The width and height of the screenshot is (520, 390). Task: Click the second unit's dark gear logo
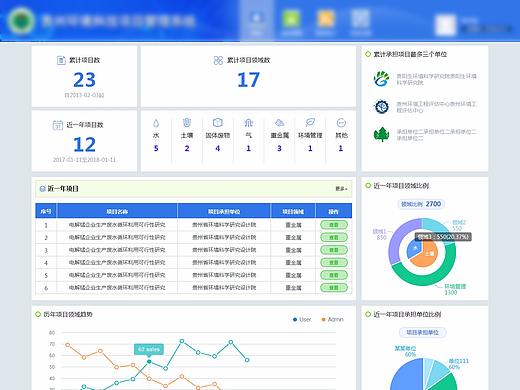(x=382, y=107)
